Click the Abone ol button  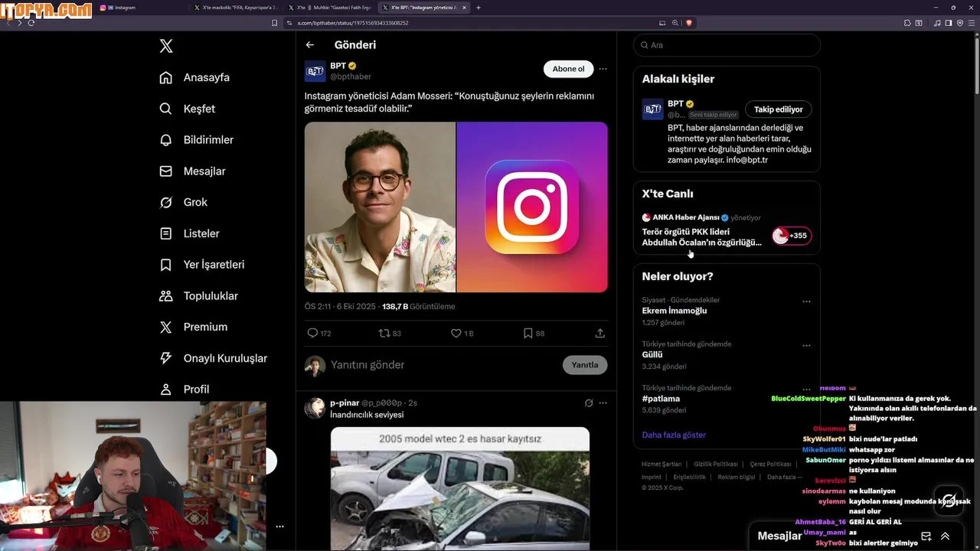point(568,69)
